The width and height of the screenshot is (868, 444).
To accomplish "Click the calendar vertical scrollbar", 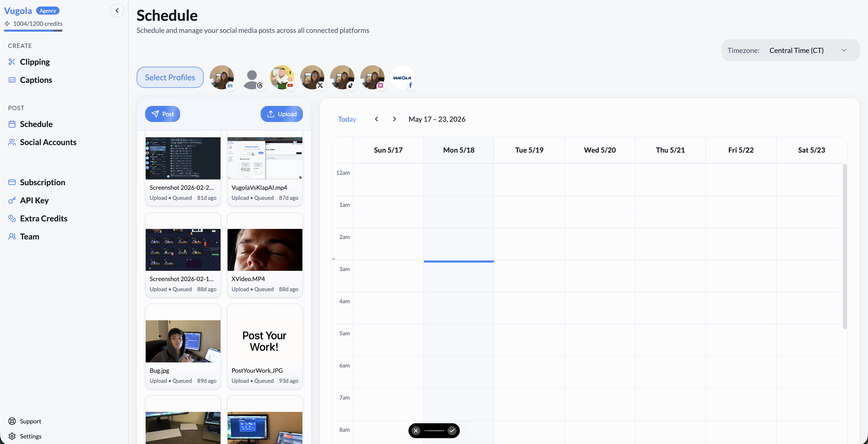I will (x=845, y=246).
